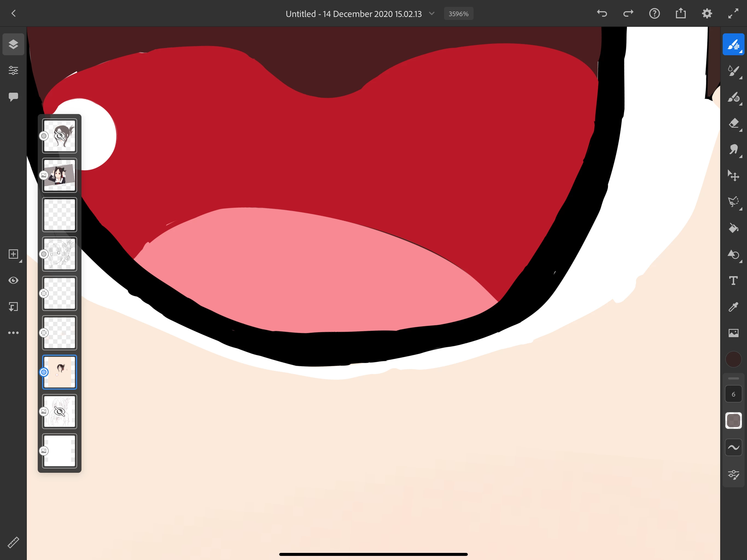This screenshot has width=747, height=560.
Task: Select the Text tool
Action: click(733, 281)
